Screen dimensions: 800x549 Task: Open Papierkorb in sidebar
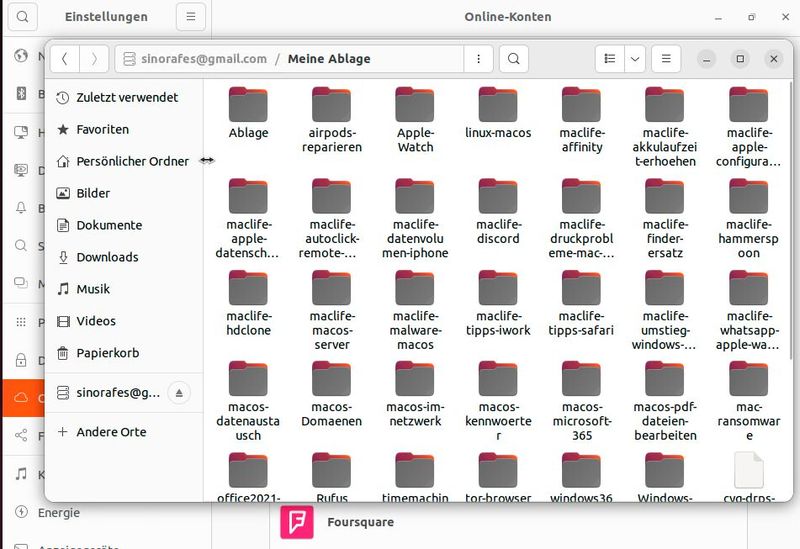coord(124,353)
